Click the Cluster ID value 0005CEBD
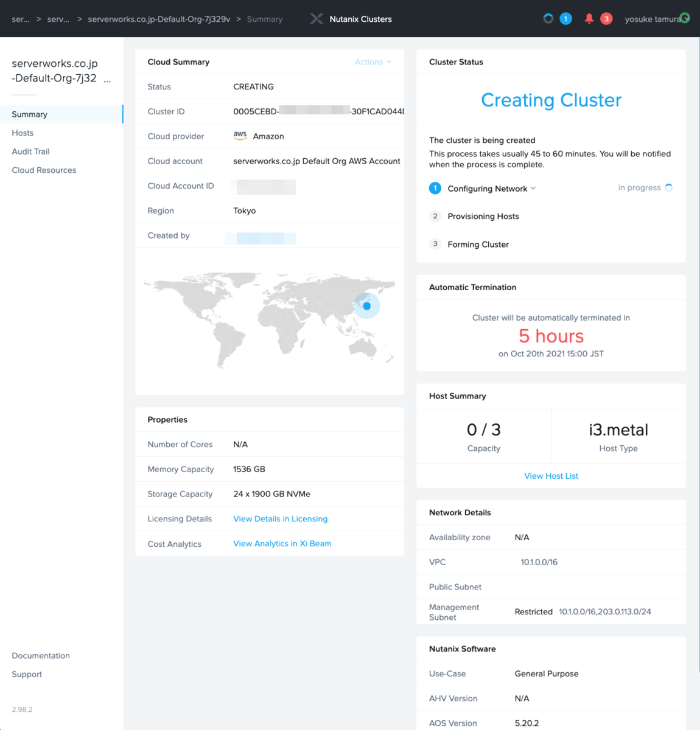 point(318,111)
